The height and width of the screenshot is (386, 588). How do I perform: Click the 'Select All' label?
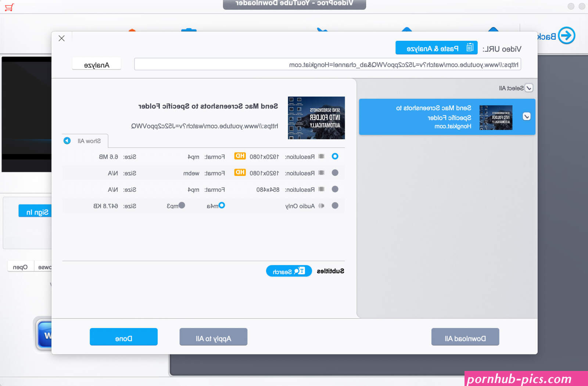pos(511,88)
